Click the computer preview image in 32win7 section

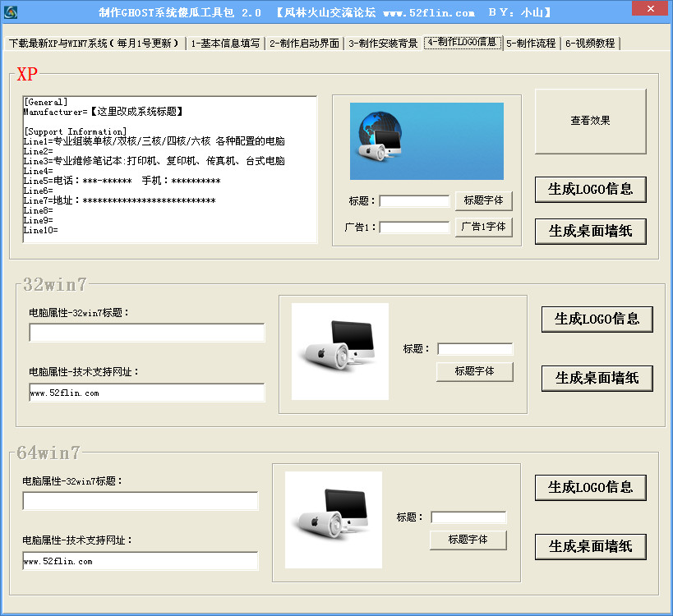point(339,351)
